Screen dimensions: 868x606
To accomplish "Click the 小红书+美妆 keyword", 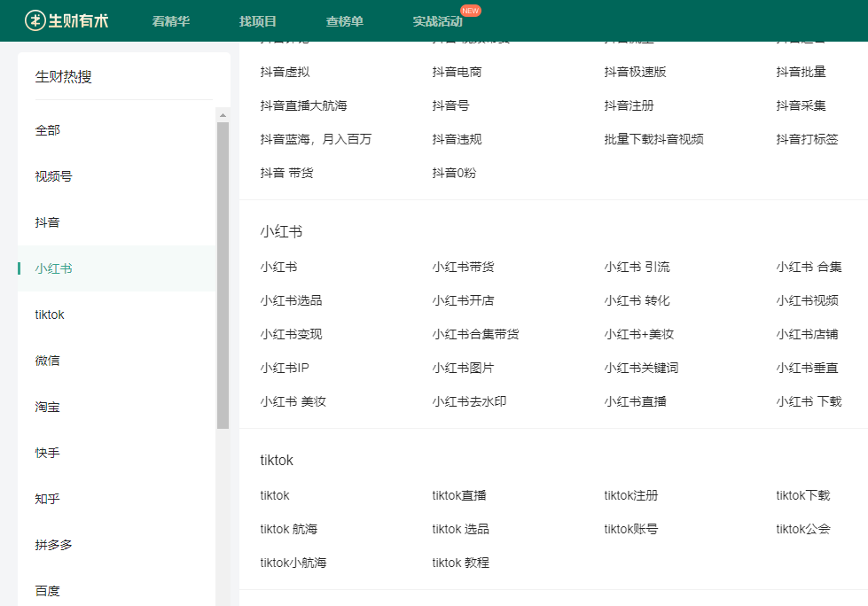I will (x=639, y=335).
